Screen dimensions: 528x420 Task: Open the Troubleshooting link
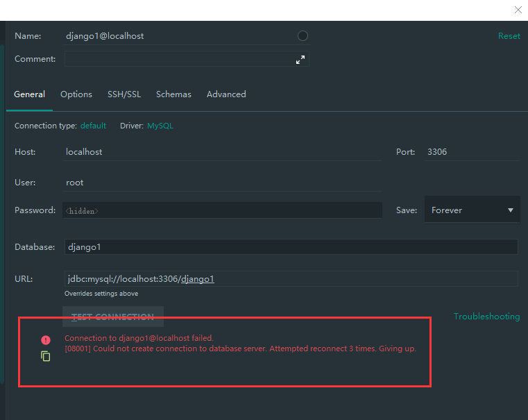(486, 317)
